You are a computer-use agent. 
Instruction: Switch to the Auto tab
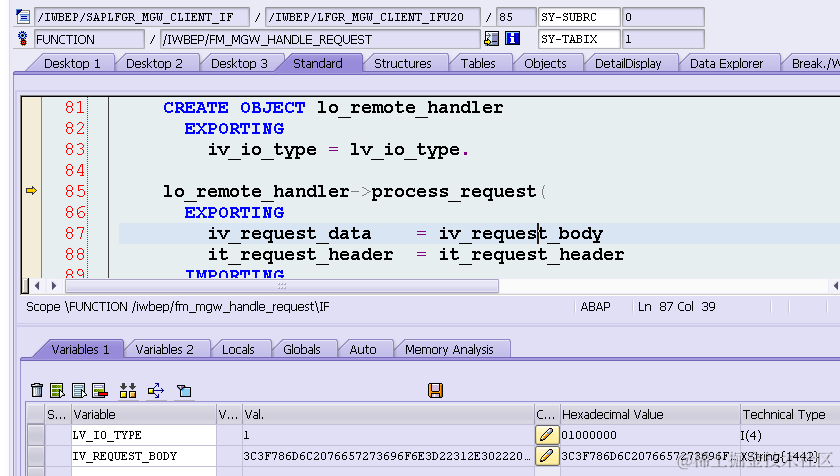pos(363,350)
